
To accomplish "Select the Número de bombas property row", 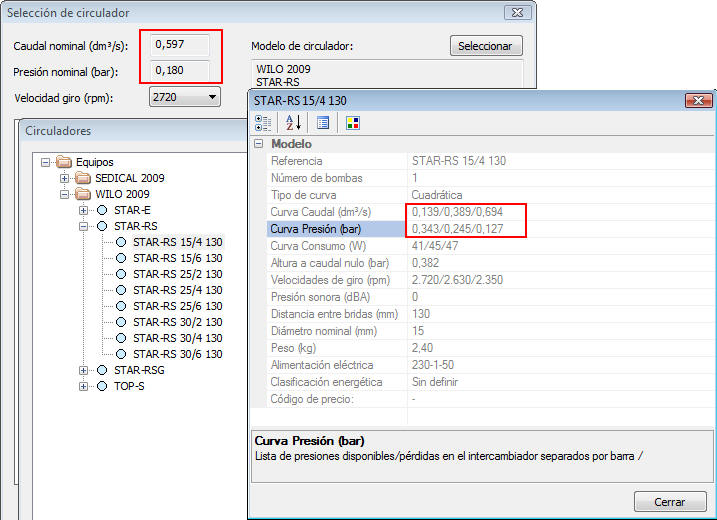I will pyautogui.click(x=492, y=178).
